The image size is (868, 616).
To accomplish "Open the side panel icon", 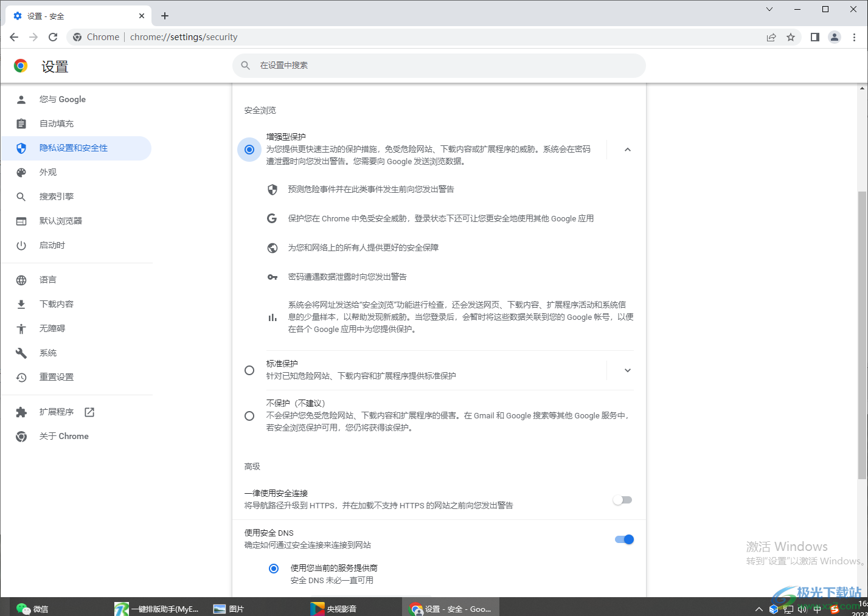I will click(x=815, y=37).
